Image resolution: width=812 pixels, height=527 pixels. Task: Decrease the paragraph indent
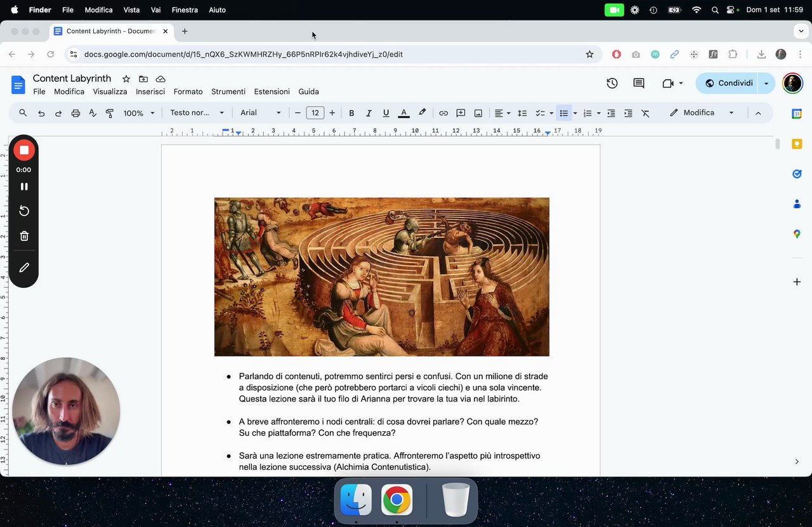pyautogui.click(x=611, y=113)
